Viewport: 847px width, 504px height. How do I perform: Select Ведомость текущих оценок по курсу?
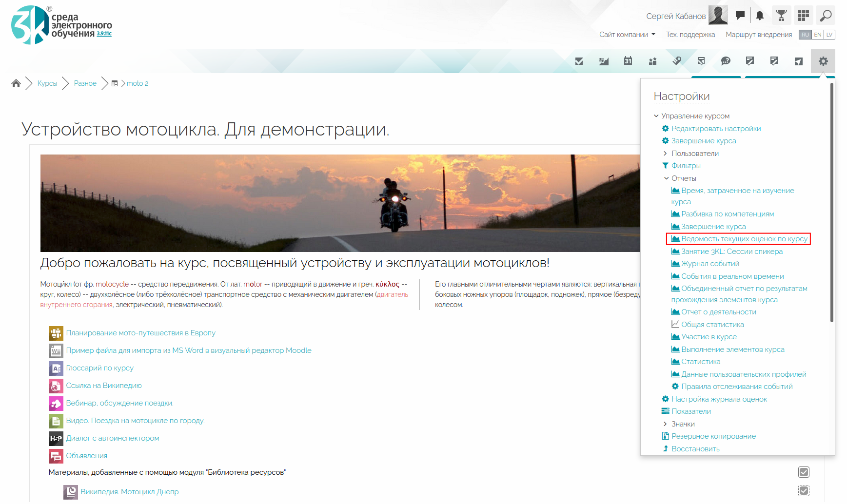point(744,239)
